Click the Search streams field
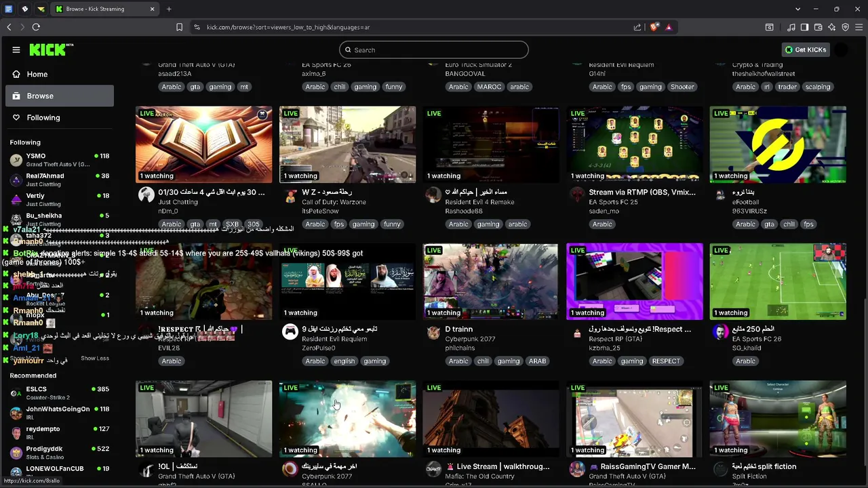 coord(434,49)
